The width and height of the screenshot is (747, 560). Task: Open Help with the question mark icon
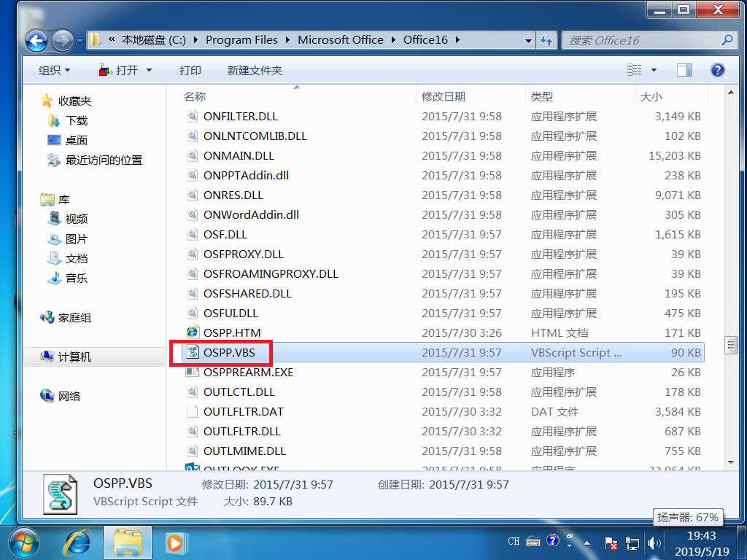pos(718,70)
